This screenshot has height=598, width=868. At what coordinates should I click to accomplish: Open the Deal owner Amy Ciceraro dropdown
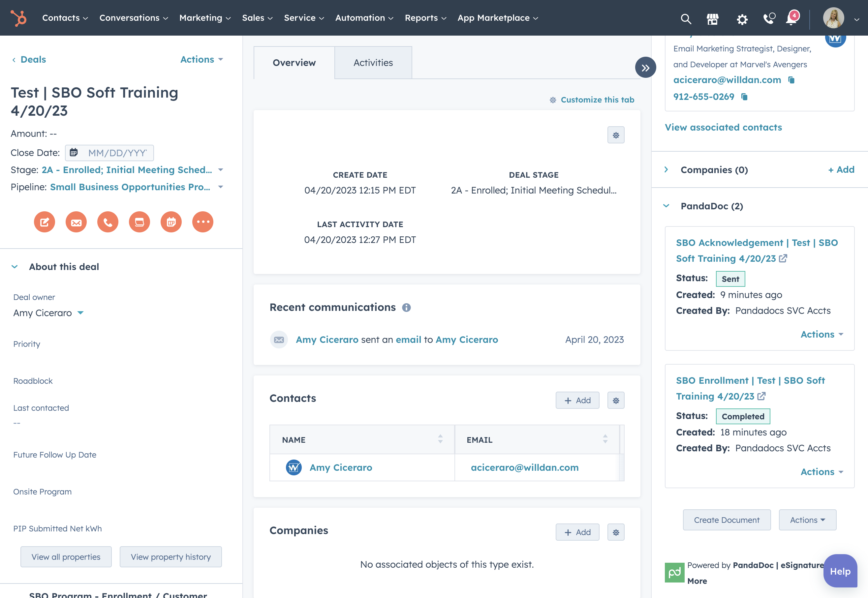coord(48,313)
